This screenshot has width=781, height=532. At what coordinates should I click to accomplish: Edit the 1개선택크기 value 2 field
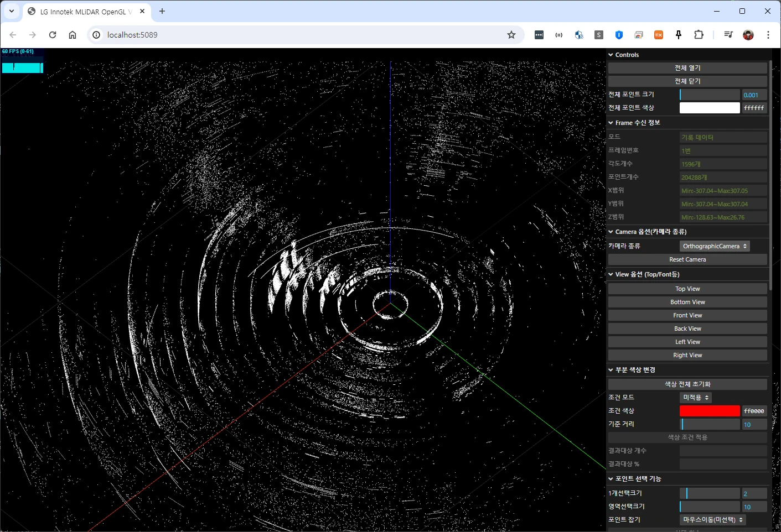coord(754,493)
